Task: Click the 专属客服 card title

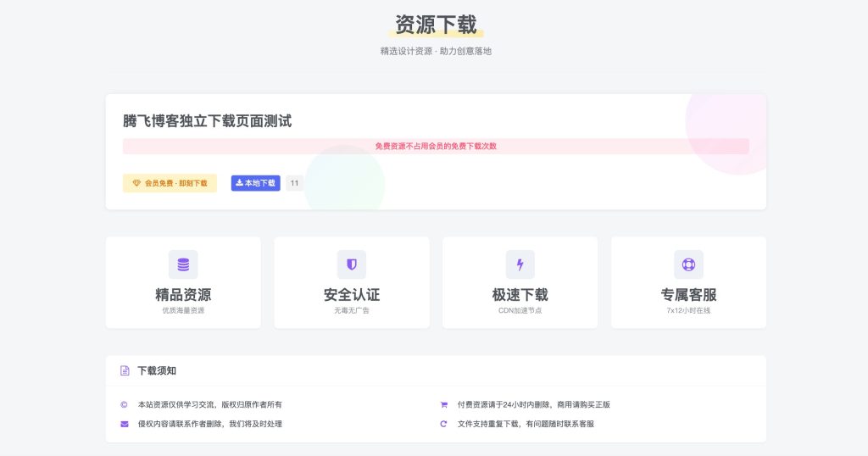Action: coord(688,295)
